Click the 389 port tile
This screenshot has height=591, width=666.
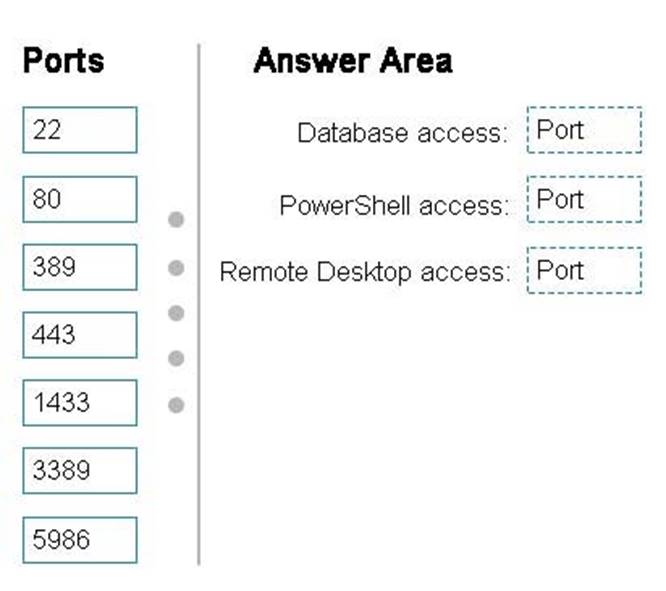point(79,267)
